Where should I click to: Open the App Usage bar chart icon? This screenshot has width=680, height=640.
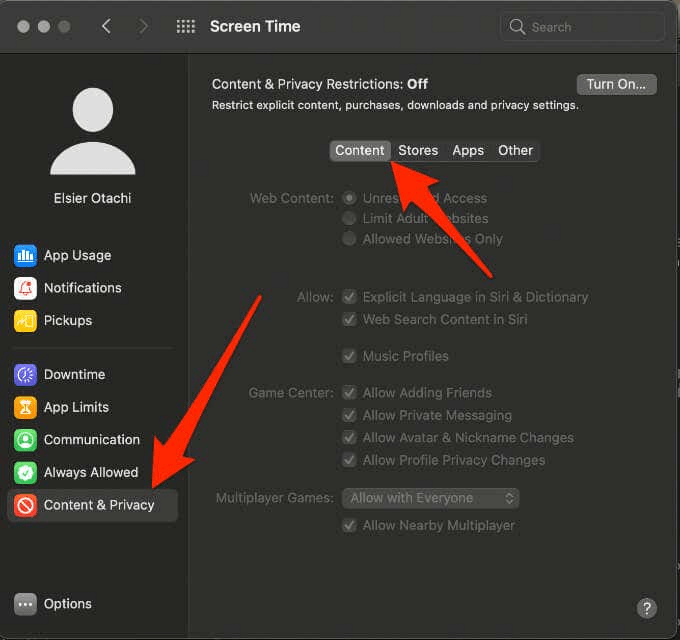[x=25, y=255]
